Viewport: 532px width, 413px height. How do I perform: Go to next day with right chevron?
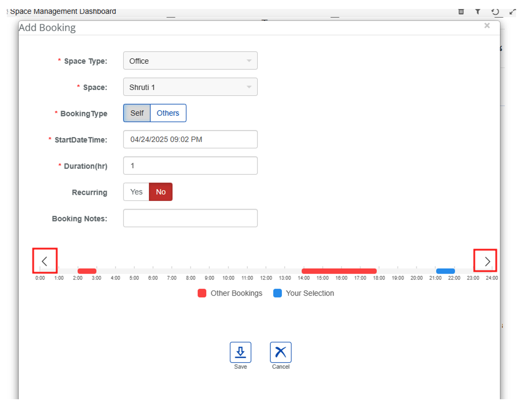[487, 261]
